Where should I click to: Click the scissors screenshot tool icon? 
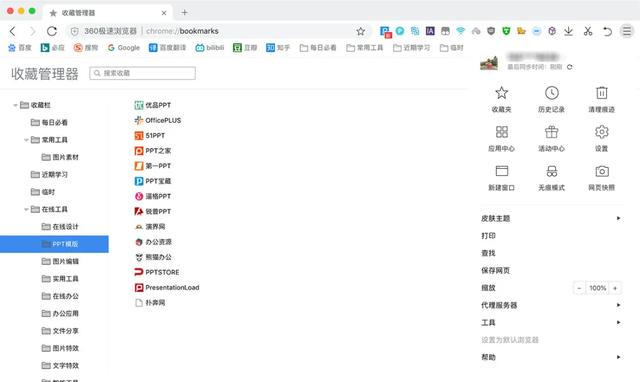point(588,31)
